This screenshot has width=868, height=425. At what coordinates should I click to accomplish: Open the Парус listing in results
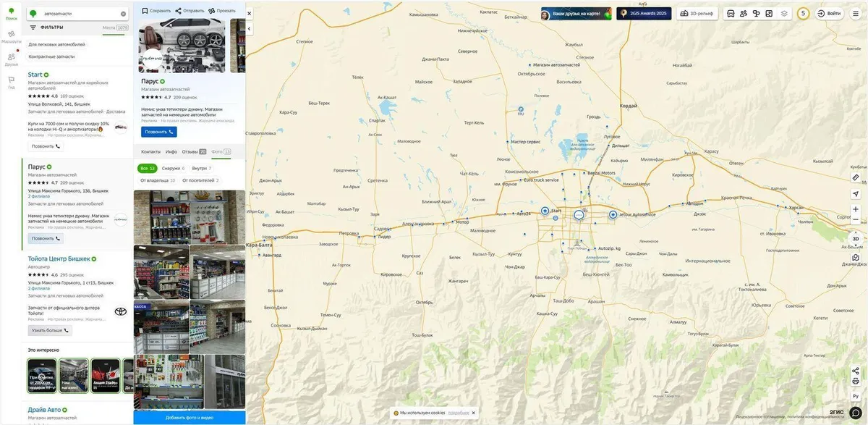(37, 167)
